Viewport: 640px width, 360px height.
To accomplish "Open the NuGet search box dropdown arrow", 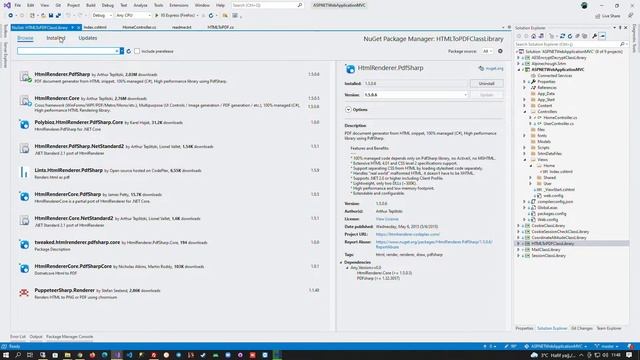I will 122,51.
